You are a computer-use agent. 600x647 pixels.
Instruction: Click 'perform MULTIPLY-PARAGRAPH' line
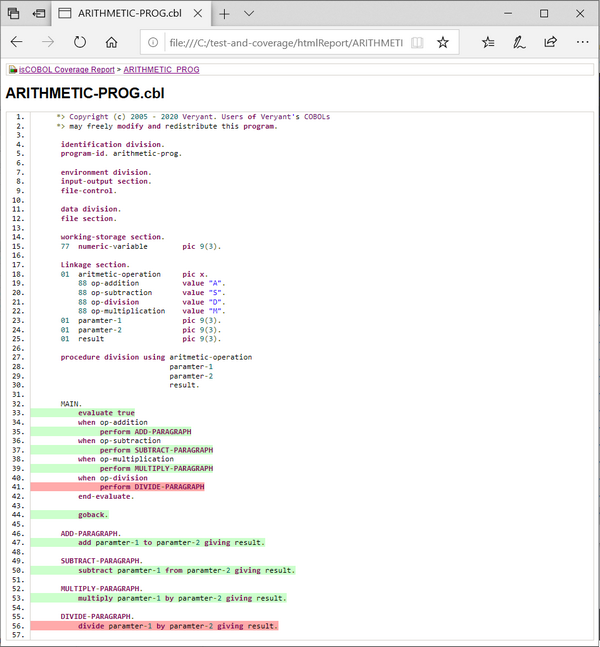(x=156, y=469)
